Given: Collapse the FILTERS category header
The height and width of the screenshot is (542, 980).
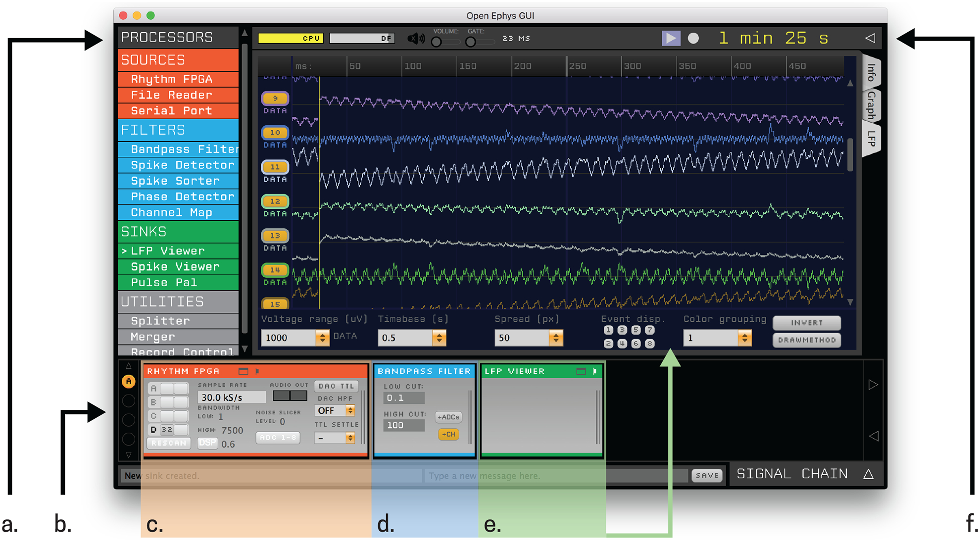Looking at the screenshot, I should 178,130.
